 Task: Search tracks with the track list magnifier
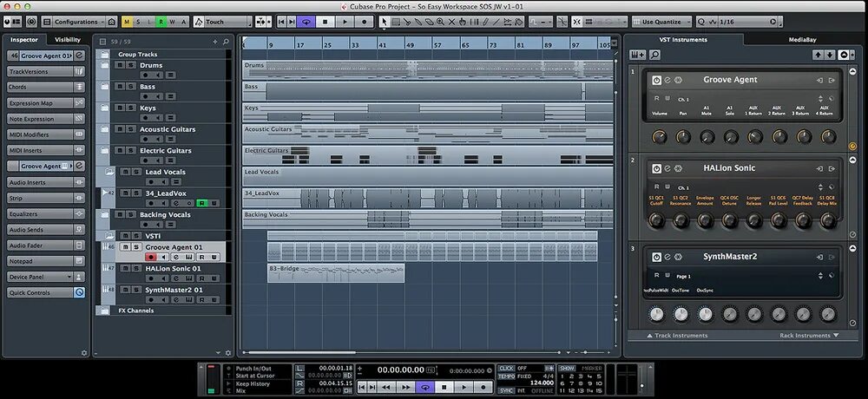(226, 42)
